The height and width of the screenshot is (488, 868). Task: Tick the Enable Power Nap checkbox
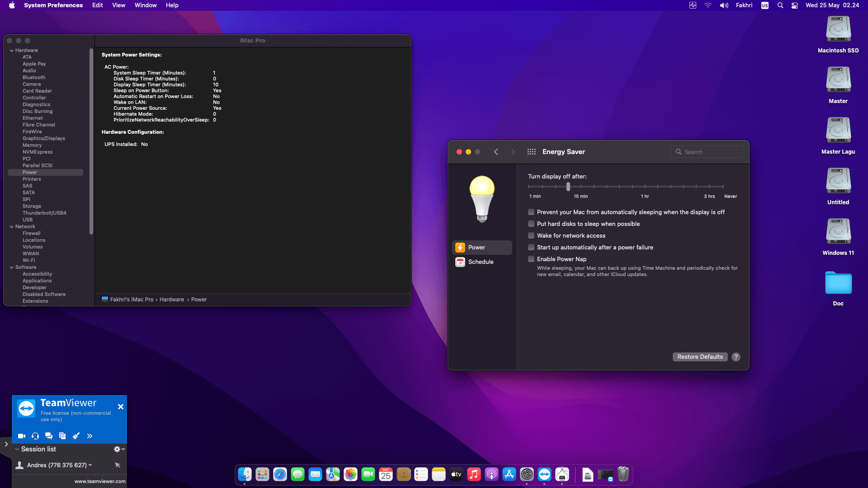pos(531,259)
